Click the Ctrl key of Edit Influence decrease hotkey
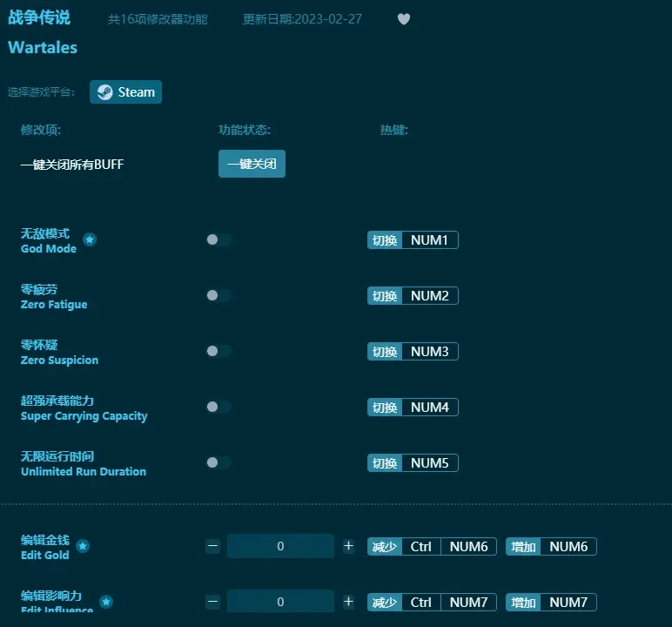The height and width of the screenshot is (627, 672). point(420,602)
